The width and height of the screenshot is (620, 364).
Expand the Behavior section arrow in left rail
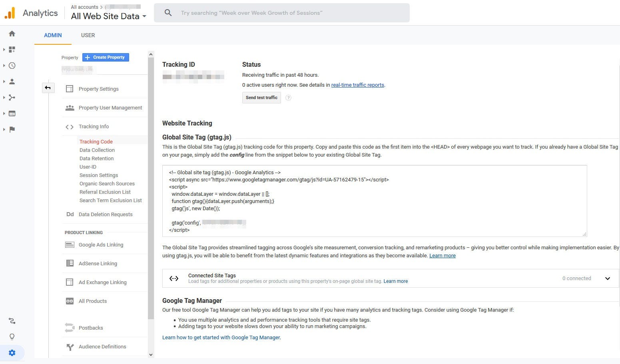pos(4,113)
